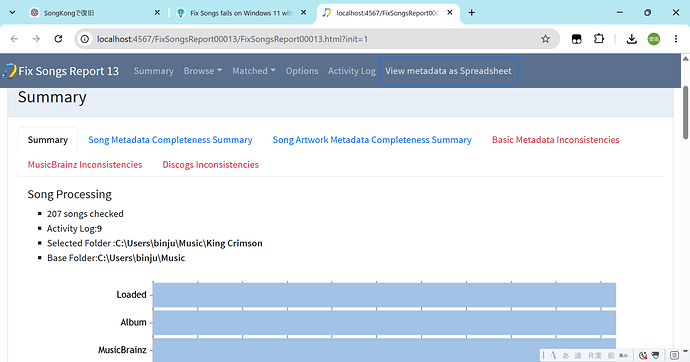Viewport: 690px width, 362px height.
Task: Click the browser forward arrow
Action: [36, 39]
